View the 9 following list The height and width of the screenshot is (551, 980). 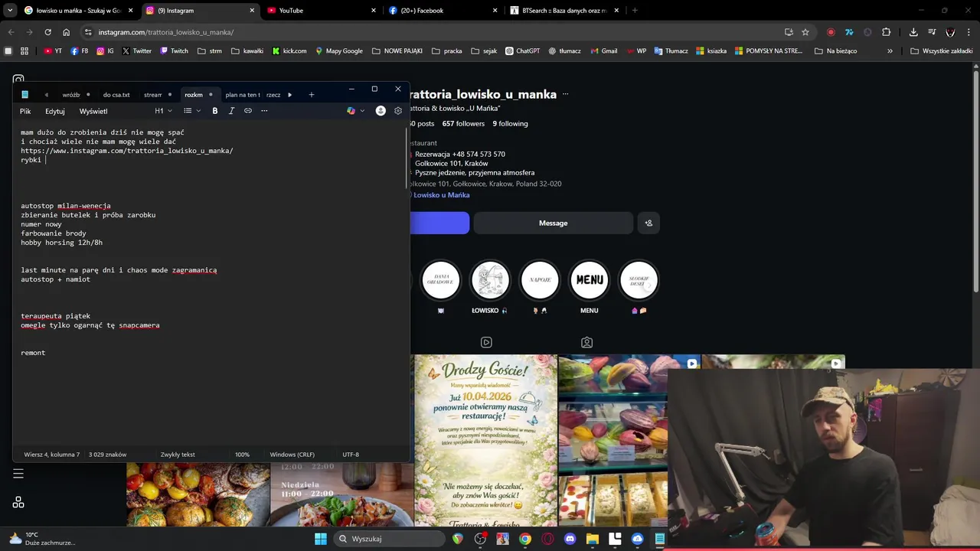coord(510,123)
